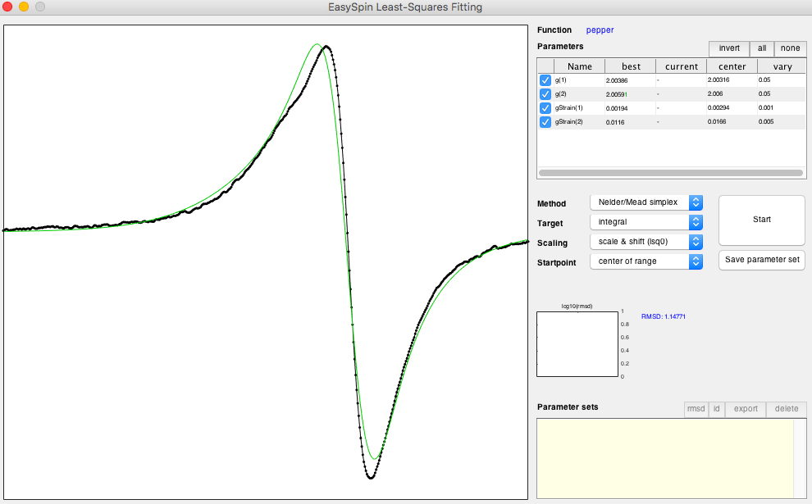
Task: Select the g(1) vary value 0.05
Action: pos(764,79)
